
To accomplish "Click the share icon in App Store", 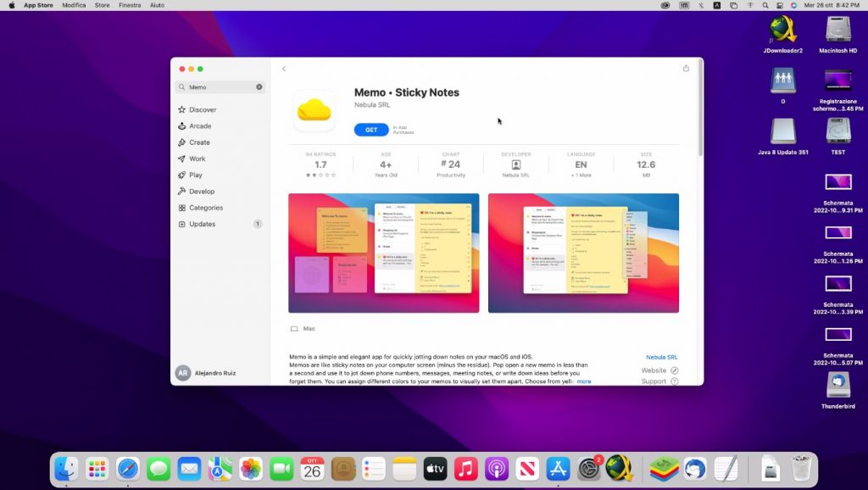I will (x=686, y=69).
